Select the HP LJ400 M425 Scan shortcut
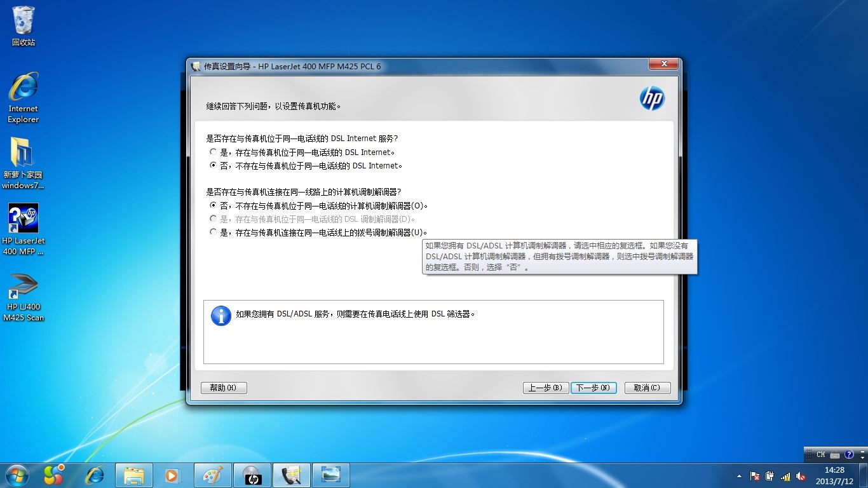Screen dimensions: 868x488 tap(24, 297)
